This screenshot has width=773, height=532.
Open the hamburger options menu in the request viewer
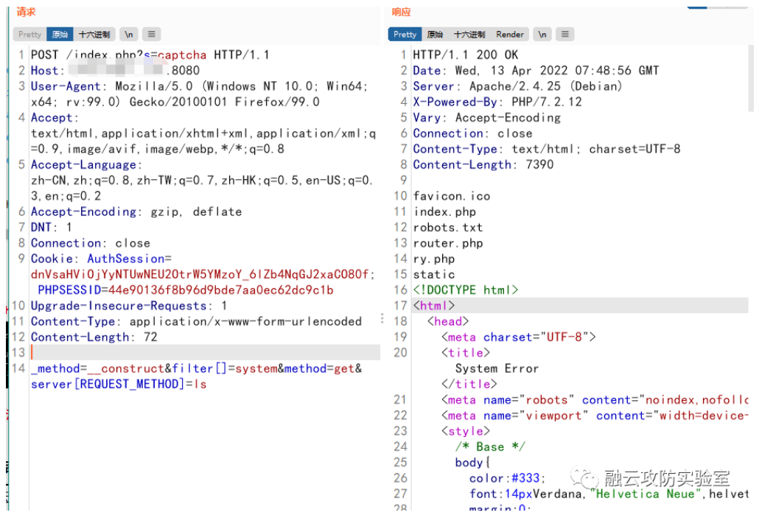click(x=150, y=34)
